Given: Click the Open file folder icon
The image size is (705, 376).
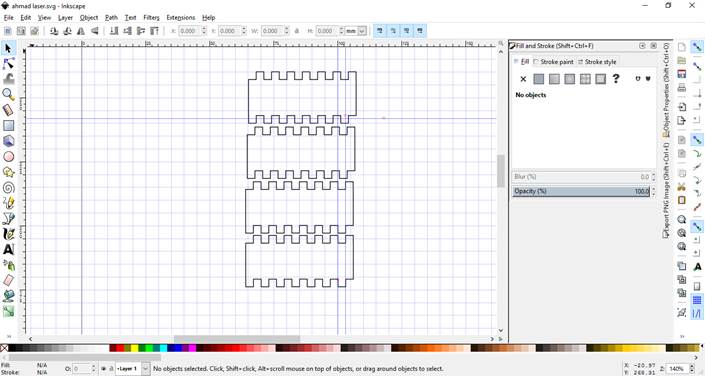Looking at the screenshot, I should [682, 61].
